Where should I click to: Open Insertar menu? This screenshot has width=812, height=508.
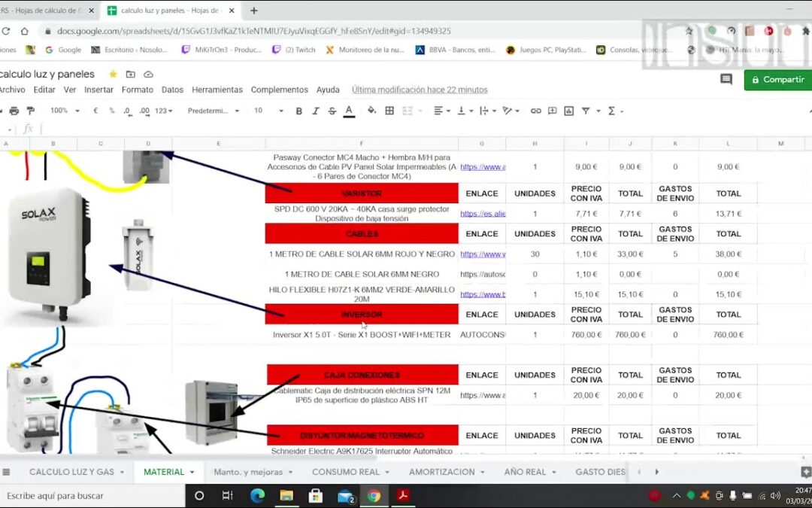tap(98, 90)
